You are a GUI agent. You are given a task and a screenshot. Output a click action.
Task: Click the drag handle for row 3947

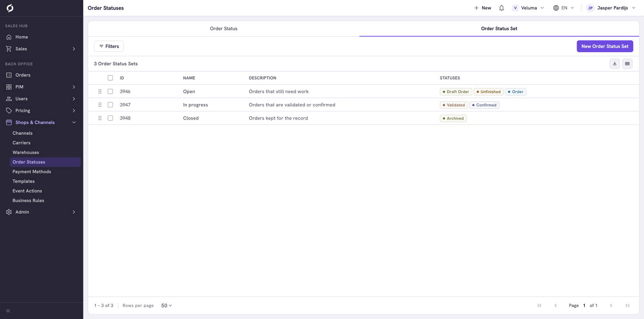click(x=100, y=105)
